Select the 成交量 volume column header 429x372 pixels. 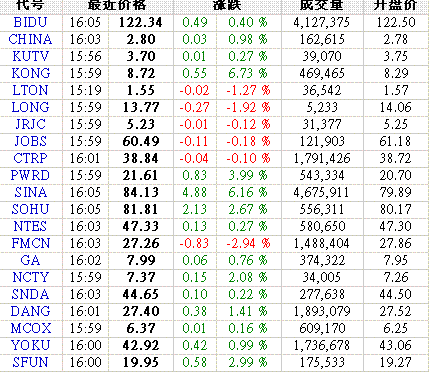pos(322,5)
